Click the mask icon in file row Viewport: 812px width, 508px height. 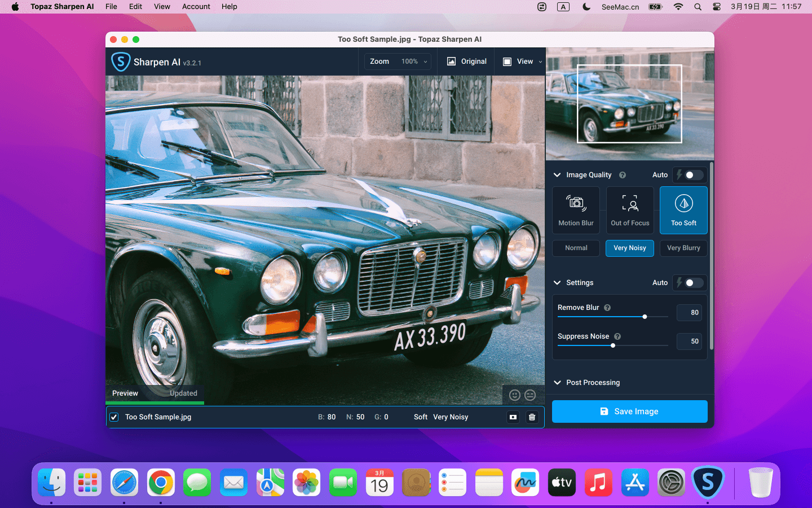click(x=513, y=417)
